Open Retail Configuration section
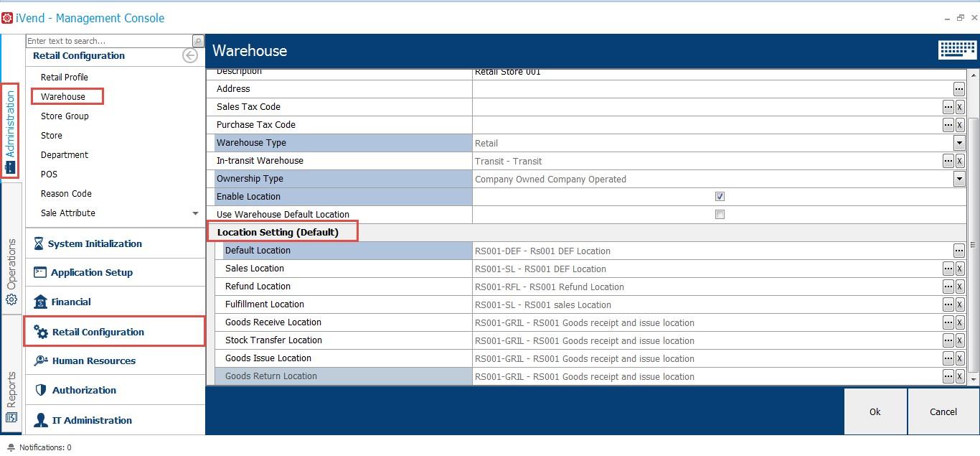The height and width of the screenshot is (456, 980). pyautogui.click(x=115, y=332)
